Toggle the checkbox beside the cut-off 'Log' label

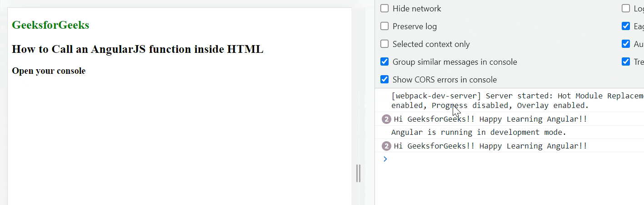[x=626, y=8]
